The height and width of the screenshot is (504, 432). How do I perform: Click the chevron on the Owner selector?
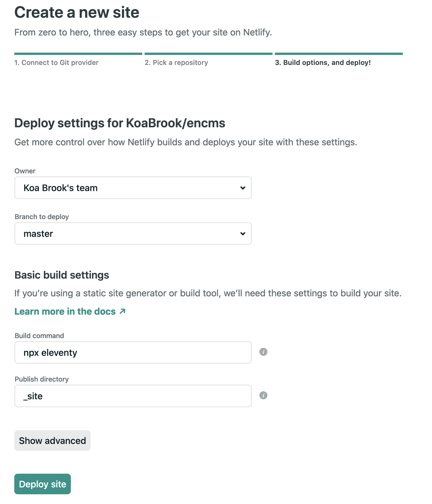tap(243, 188)
